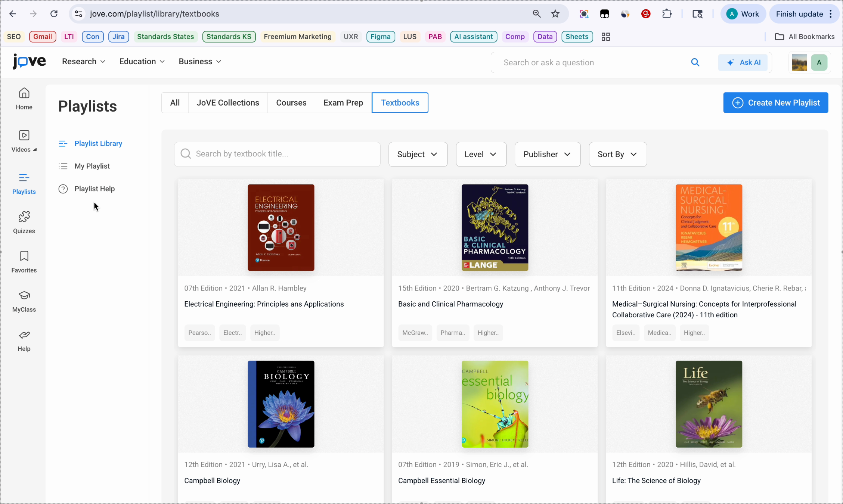Open My Playlist in side menu

[84, 166]
